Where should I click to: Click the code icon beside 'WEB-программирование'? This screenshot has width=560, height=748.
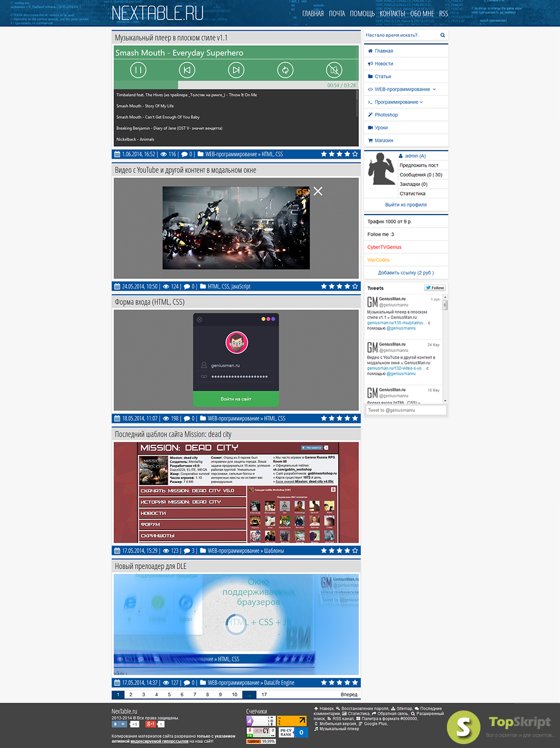pyautogui.click(x=370, y=89)
